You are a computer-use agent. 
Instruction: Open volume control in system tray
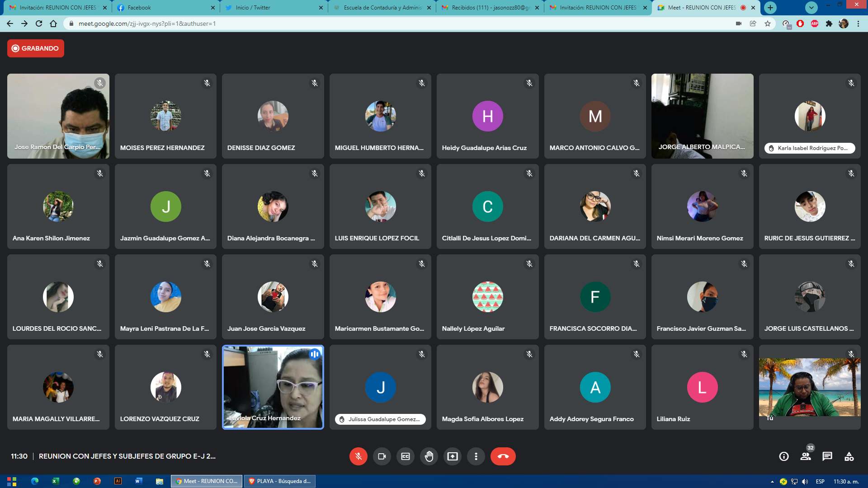[805, 482]
